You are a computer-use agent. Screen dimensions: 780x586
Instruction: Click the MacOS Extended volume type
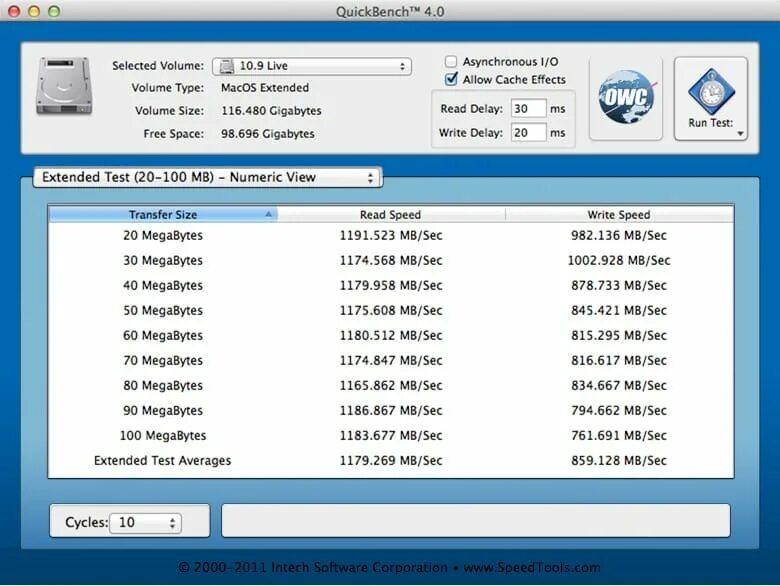(265, 88)
